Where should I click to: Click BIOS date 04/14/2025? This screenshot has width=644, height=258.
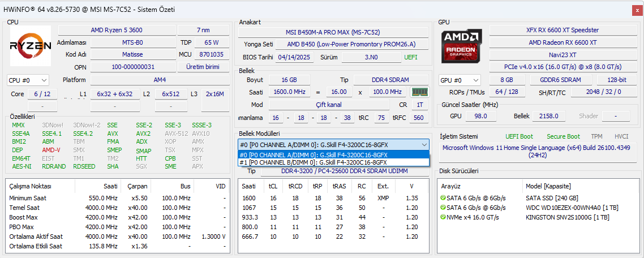[294, 58]
